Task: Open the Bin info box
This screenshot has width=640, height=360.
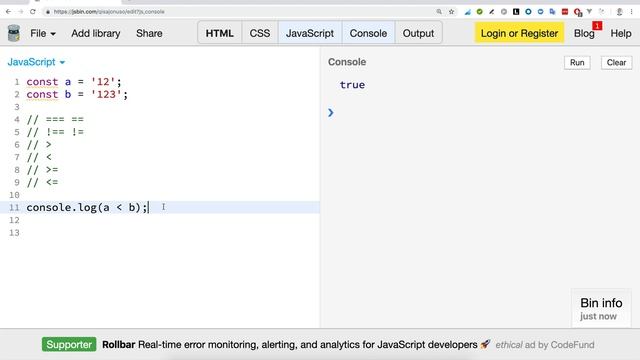Action: pyautogui.click(x=601, y=309)
